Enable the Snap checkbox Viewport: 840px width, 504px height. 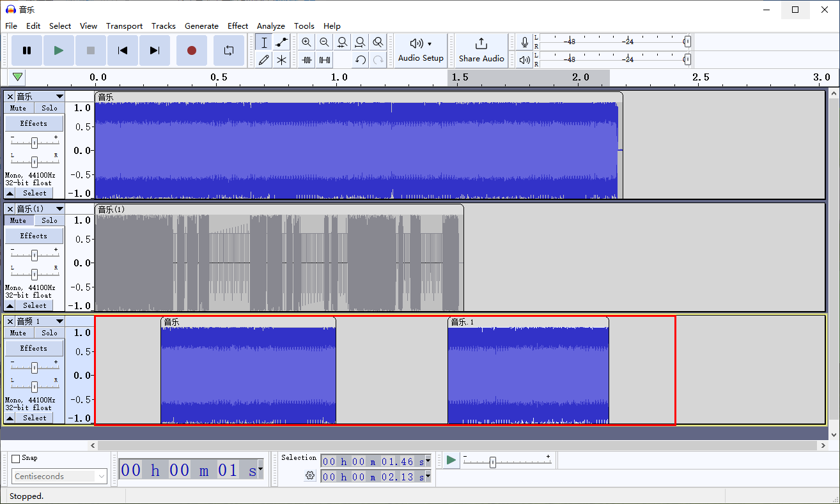16,458
